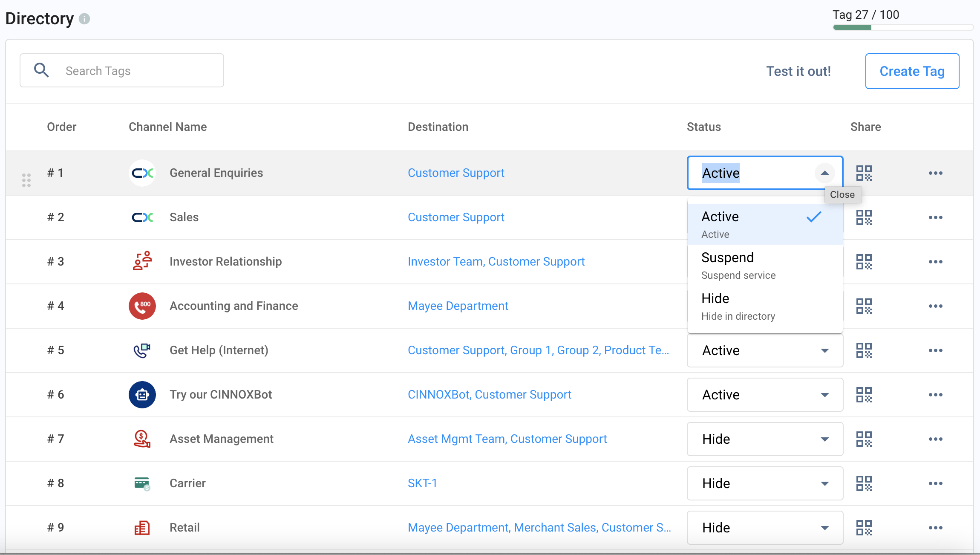Viewport: 980px width, 555px height.
Task: Click the Create Tag button
Action: tap(912, 71)
